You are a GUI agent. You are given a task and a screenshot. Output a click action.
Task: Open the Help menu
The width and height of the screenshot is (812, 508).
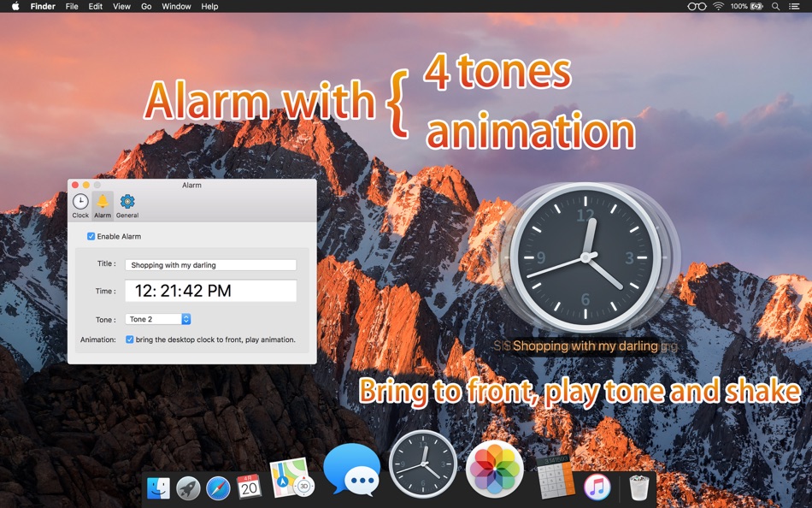[209, 6]
